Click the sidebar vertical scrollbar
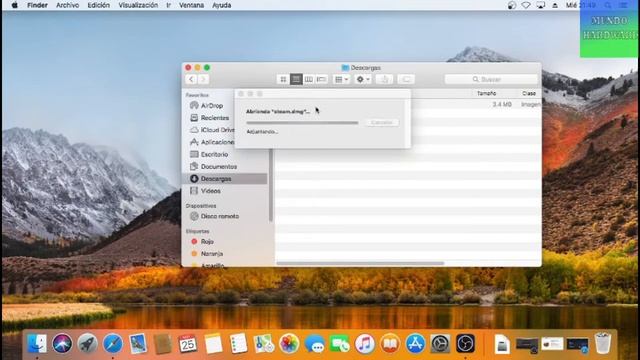Image resolution: width=640 pixels, height=360 pixels. pos(271,186)
